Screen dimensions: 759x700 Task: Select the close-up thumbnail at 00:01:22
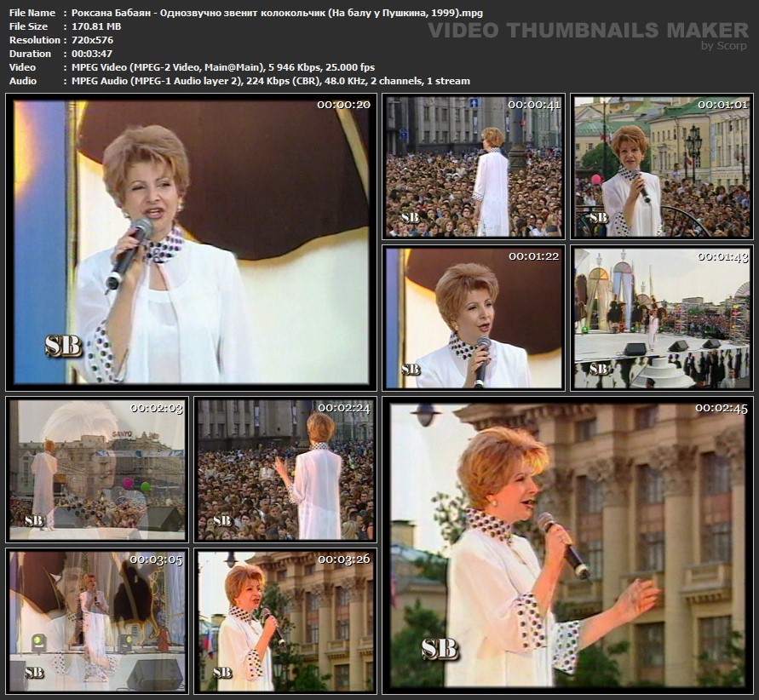point(472,318)
